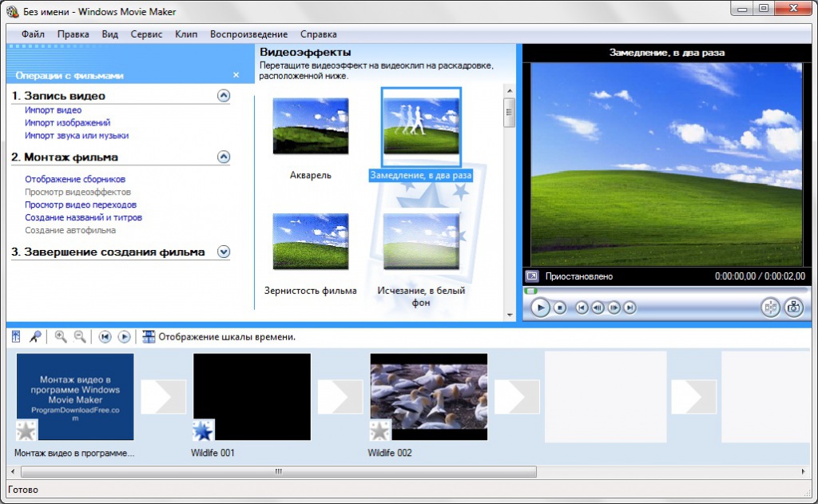Select Исчезание, в белый фон effect
This screenshot has height=504, width=818.
(421, 241)
